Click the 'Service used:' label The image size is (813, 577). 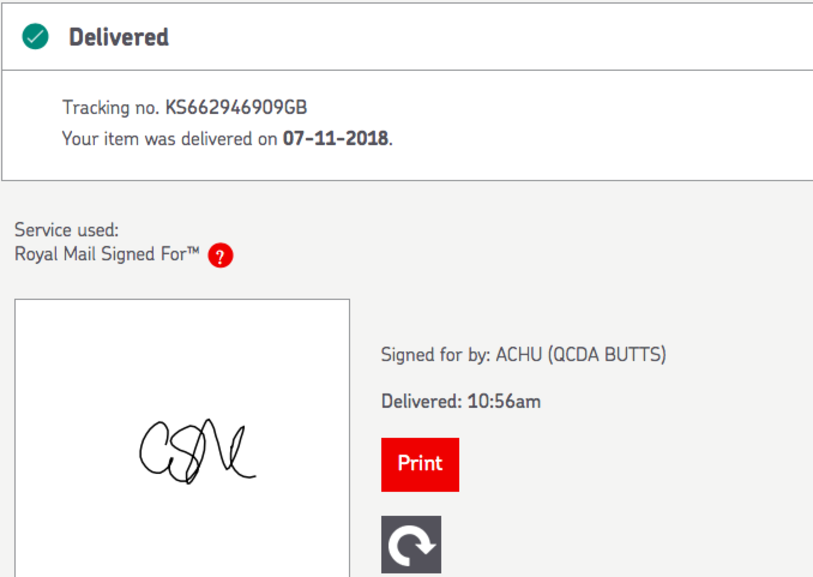66,230
